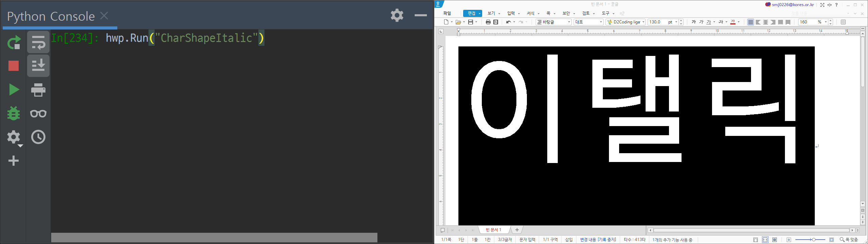
Task: Click the 폭 맞춤 fit width button
Action: click(x=849, y=240)
